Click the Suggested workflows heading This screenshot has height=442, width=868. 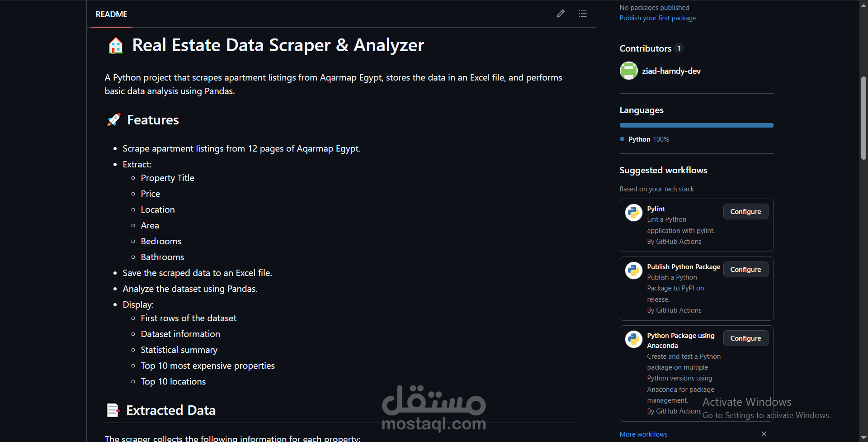click(663, 170)
